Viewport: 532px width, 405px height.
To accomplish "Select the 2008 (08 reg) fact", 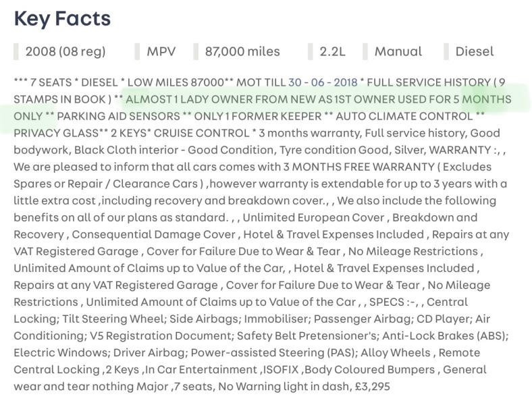I will point(65,51).
